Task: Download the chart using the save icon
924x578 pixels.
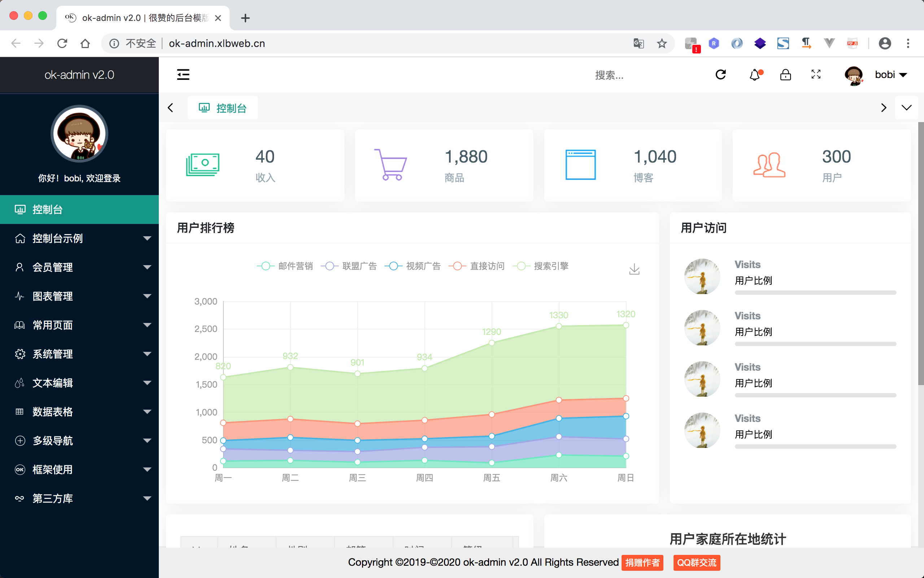Action: [634, 269]
